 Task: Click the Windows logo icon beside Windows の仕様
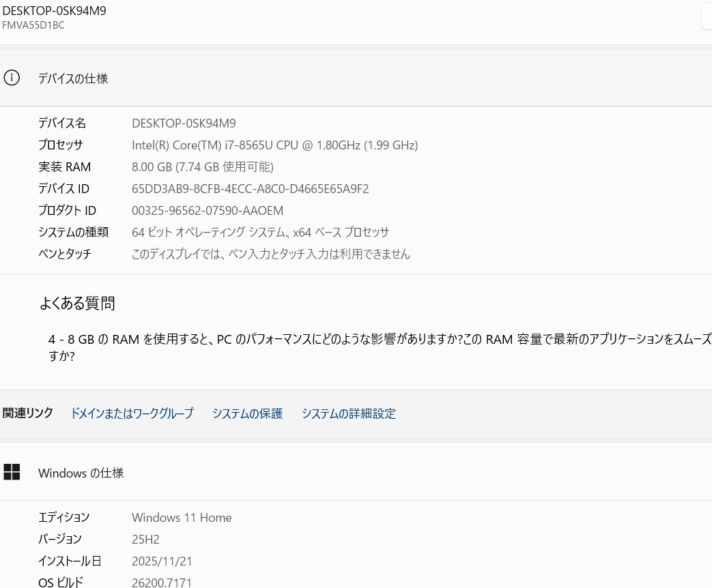pyautogui.click(x=12, y=472)
